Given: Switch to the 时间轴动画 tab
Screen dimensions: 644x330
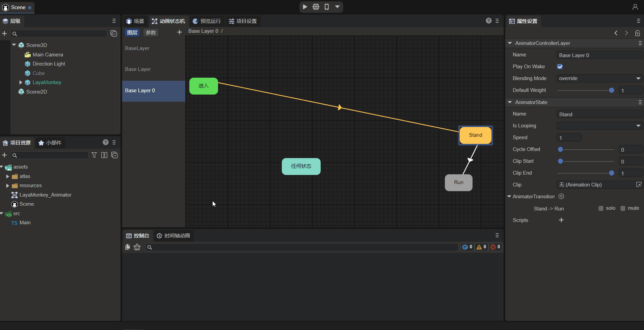Looking at the screenshot, I should click(173, 236).
